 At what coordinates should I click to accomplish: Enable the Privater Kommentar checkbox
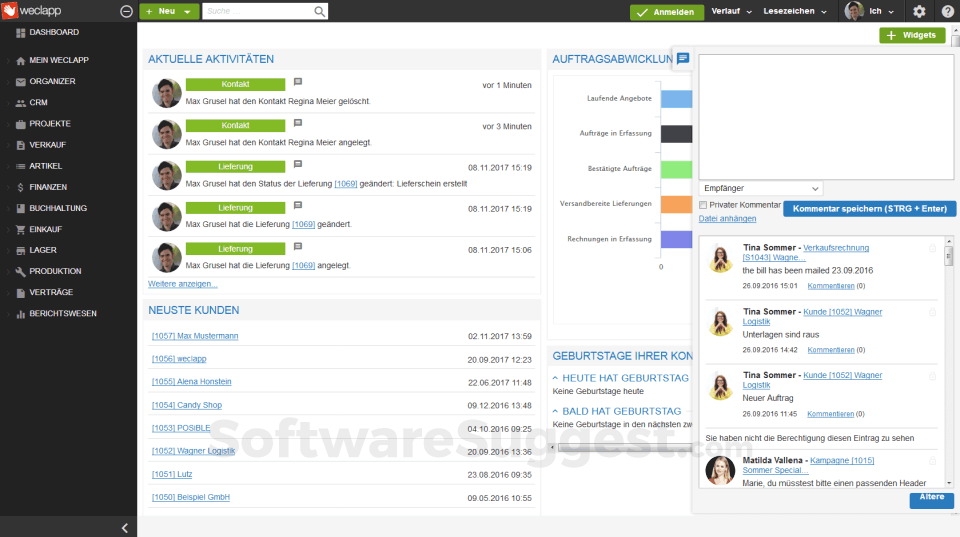pos(703,205)
